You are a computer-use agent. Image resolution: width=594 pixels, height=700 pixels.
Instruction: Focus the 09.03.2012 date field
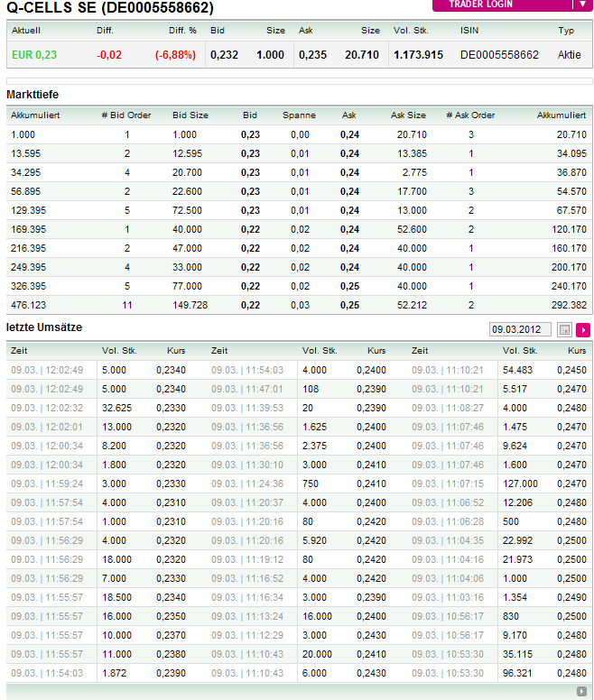point(520,329)
